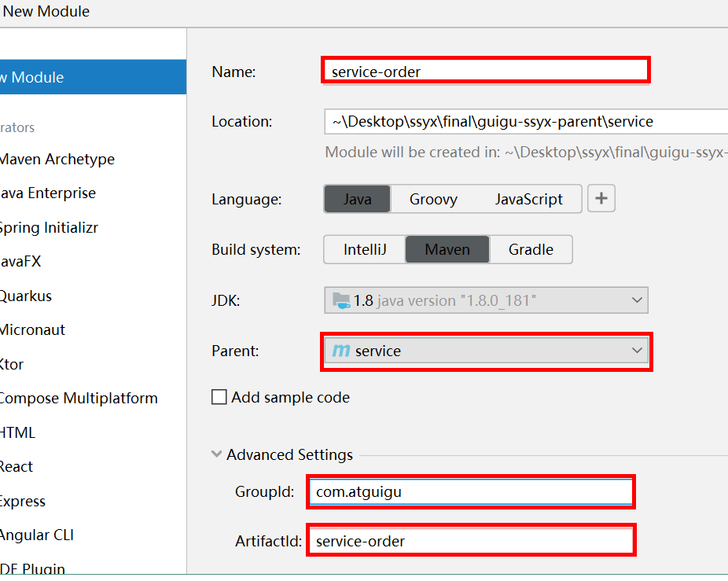This screenshot has width=728, height=581.
Task: Select Maven Archetype generator
Action: pos(57,159)
